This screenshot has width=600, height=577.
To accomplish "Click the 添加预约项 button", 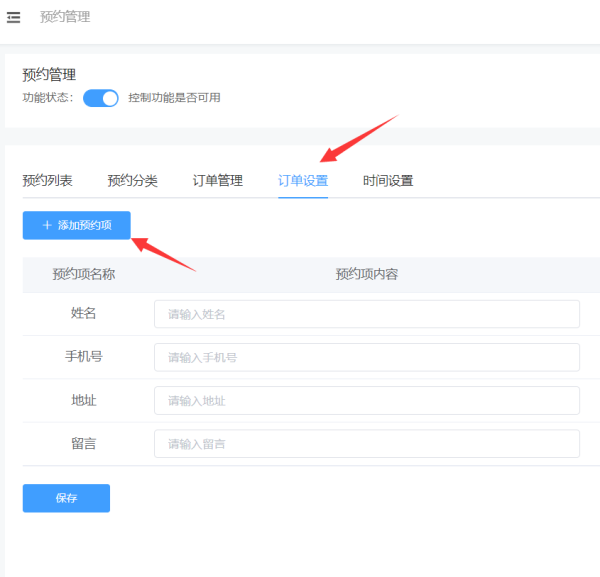I will click(x=77, y=225).
